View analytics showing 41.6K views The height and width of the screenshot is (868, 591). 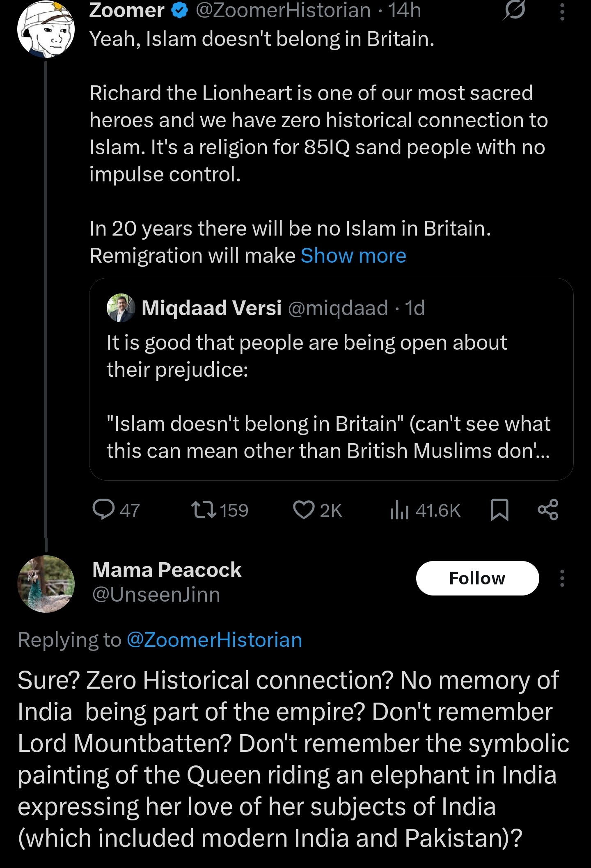[x=399, y=510]
